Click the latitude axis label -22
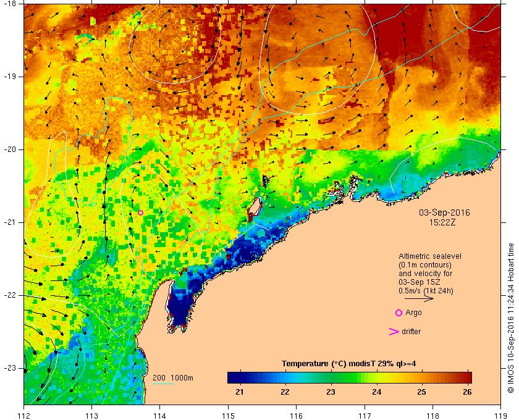Image resolution: width=519 pixels, height=420 pixels. [9, 295]
